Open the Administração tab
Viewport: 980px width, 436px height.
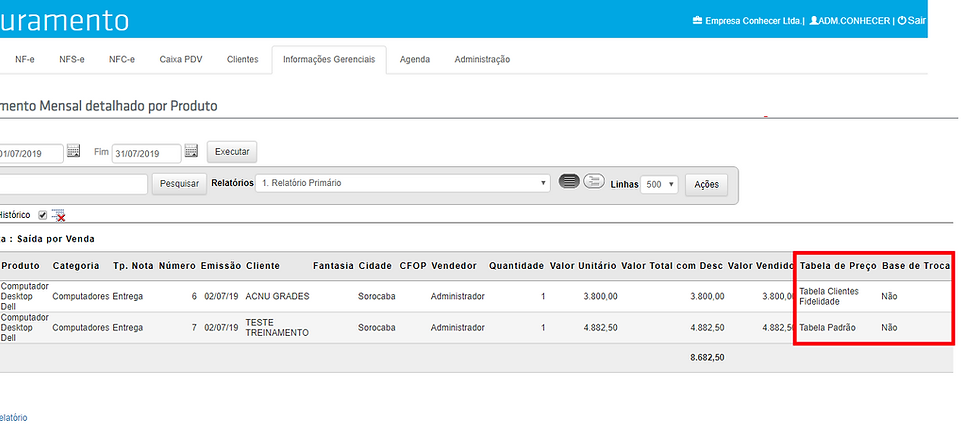point(482,59)
